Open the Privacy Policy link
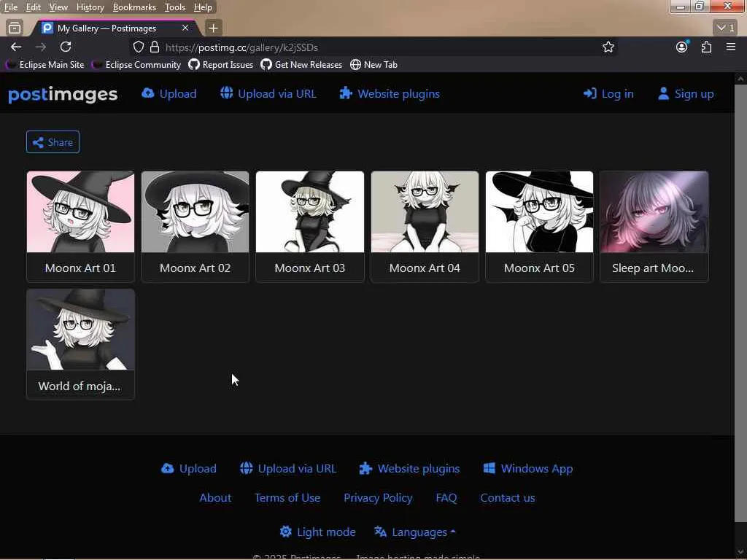Viewport: 747px width, 560px height. tap(379, 497)
